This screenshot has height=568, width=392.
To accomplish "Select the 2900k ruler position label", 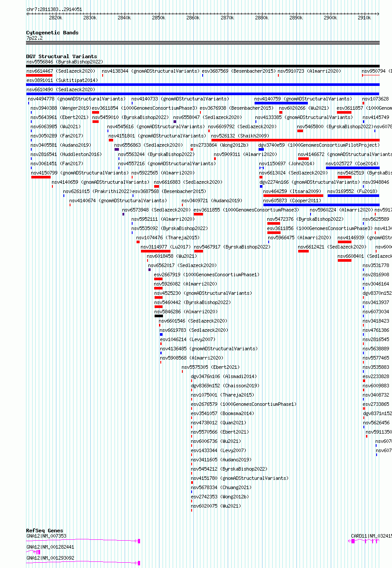I will pyautogui.click(x=330, y=18).
